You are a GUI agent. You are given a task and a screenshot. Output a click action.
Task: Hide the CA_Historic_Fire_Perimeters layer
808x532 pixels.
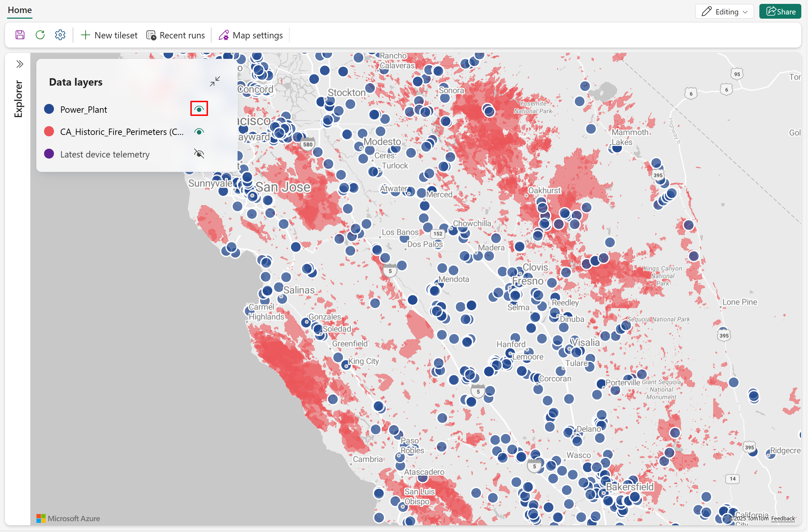[x=199, y=132]
